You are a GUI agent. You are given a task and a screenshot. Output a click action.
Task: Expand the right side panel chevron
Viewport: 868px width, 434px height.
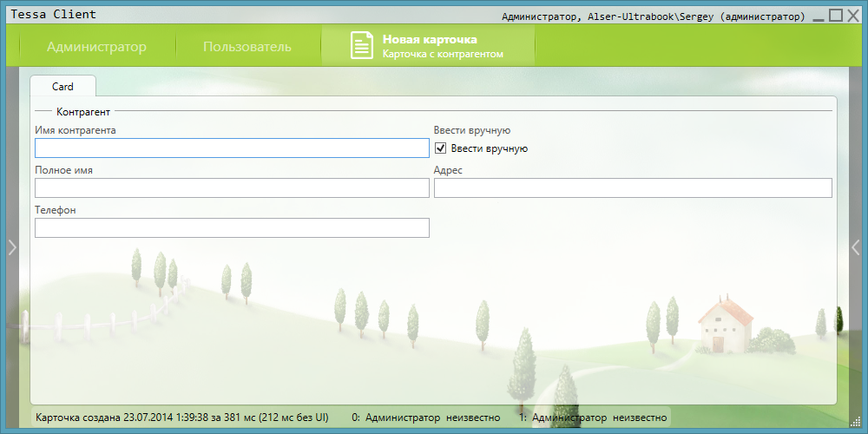pos(855,247)
